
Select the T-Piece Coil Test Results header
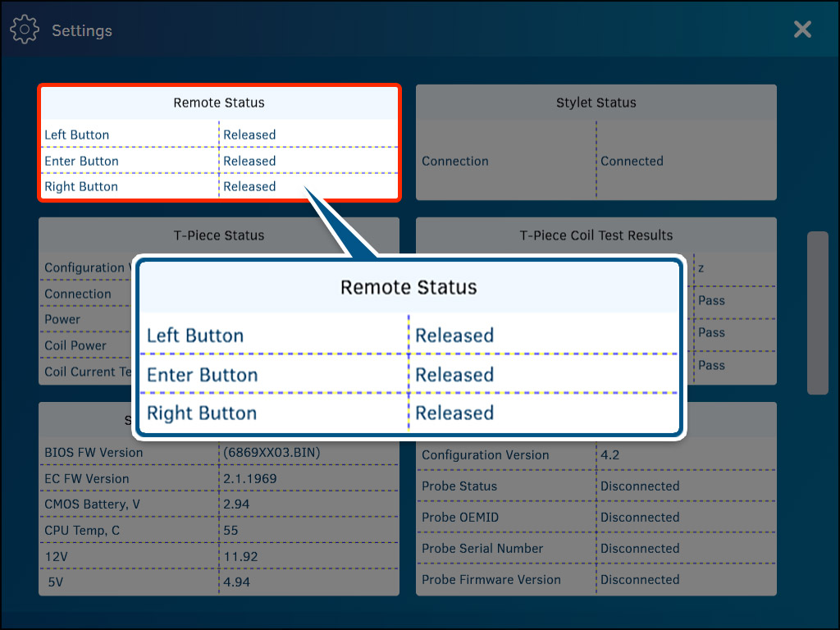[x=596, y=235]
